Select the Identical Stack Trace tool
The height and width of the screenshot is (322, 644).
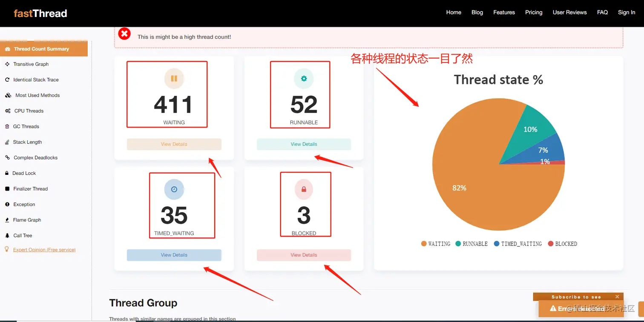point(36,80)
